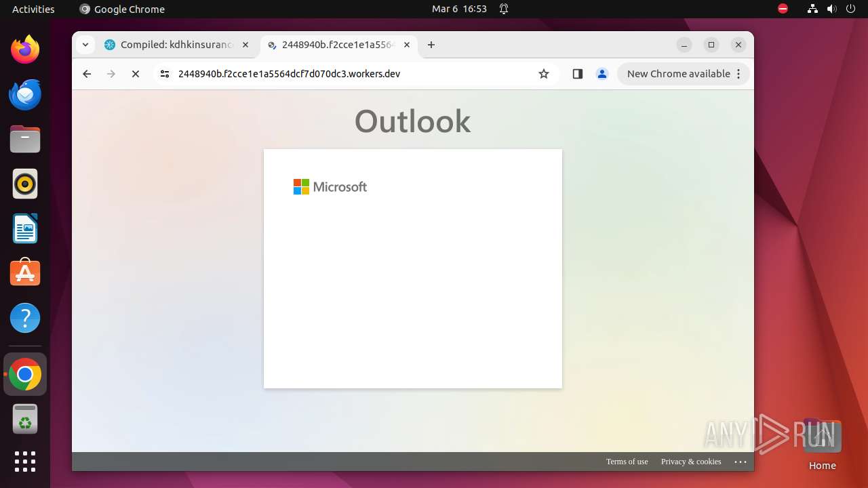The height and width of the screenshot is (488, 868).
Task: Click the Outlook heading text
Action: (x=412, y=121)
